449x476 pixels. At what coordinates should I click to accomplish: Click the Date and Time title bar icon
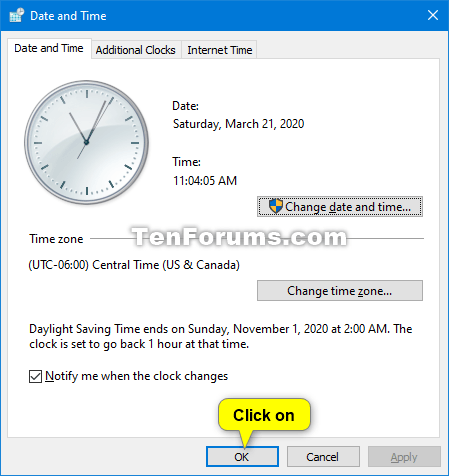pos(17,15)
